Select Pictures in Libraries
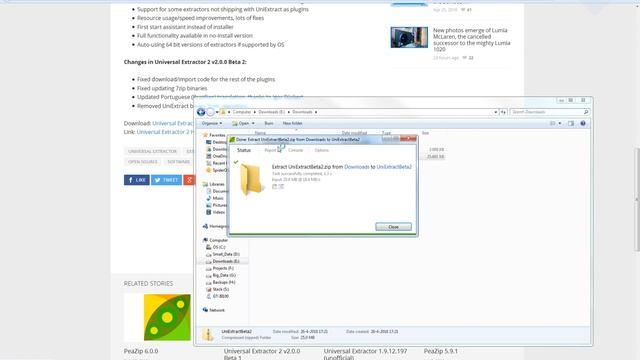The height and width of the screenshot is (360, 640). coord(220,205)
